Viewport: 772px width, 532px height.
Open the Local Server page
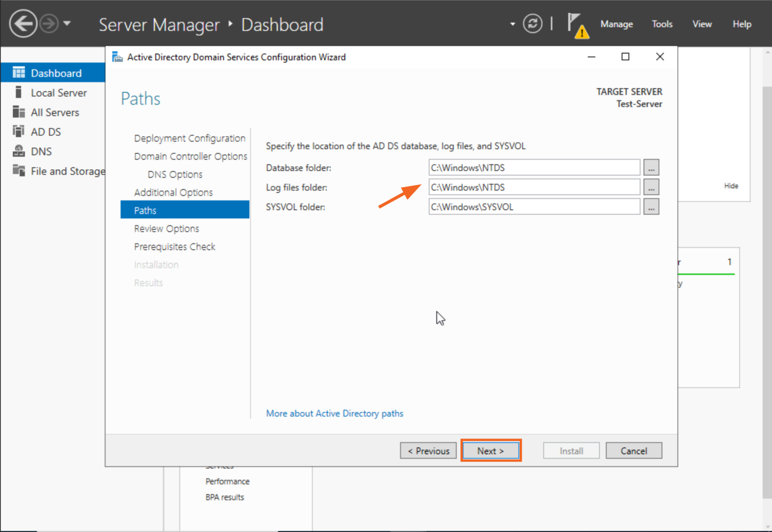tap(58, 92)
